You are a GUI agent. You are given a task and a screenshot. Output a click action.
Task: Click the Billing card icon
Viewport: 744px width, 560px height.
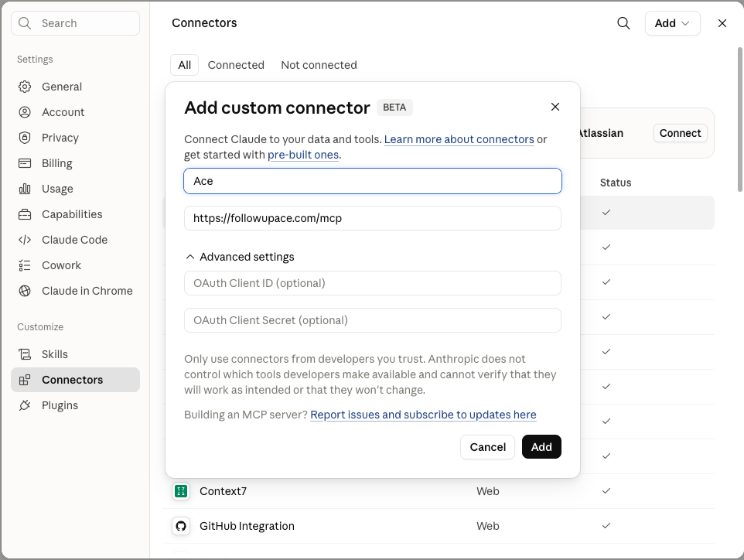25,163
